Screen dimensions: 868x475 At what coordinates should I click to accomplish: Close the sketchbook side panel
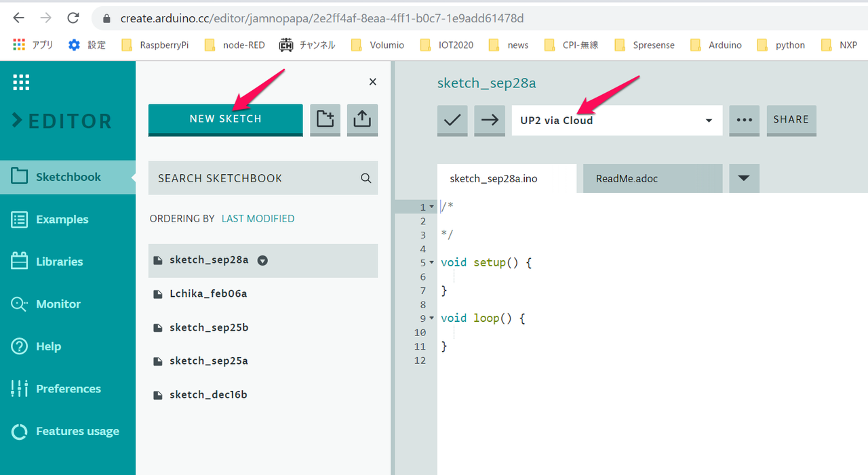[x=372, y=82]
